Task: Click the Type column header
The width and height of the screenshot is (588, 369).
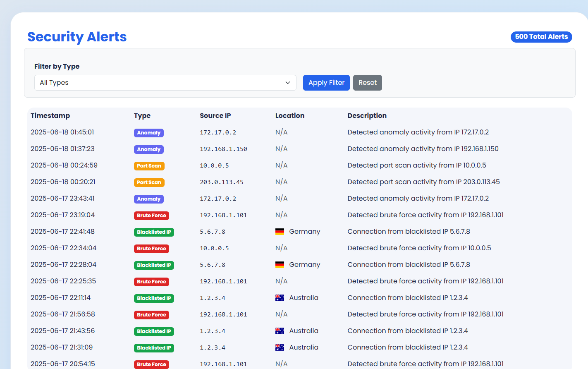Action: click(x=142, y=116)
